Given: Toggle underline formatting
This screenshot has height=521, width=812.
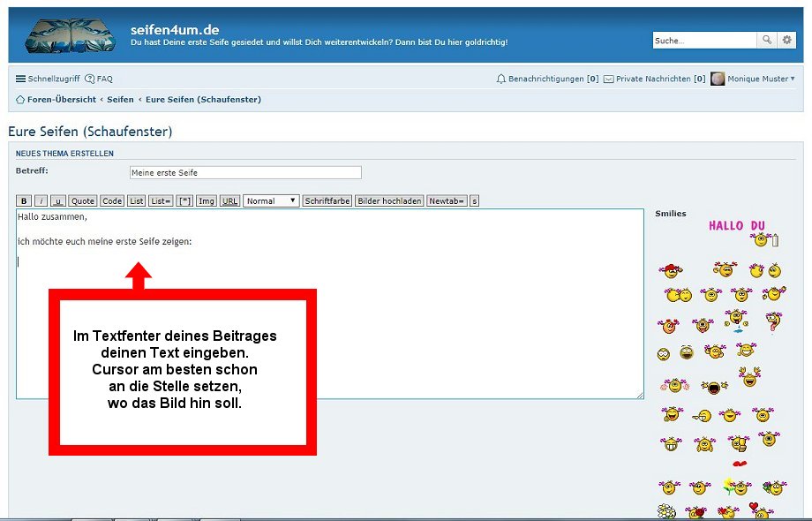Looking at the screenshot, I should coord(58,200).
